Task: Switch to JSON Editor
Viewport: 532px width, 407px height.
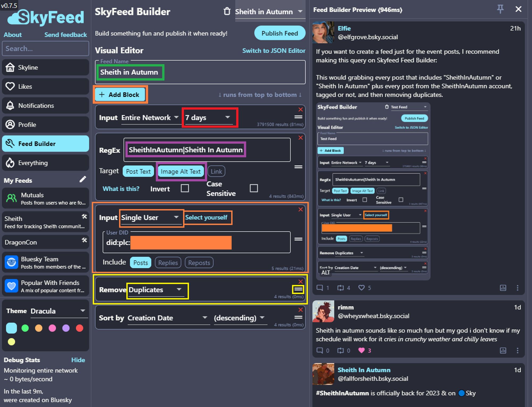Action: point(273,51)
